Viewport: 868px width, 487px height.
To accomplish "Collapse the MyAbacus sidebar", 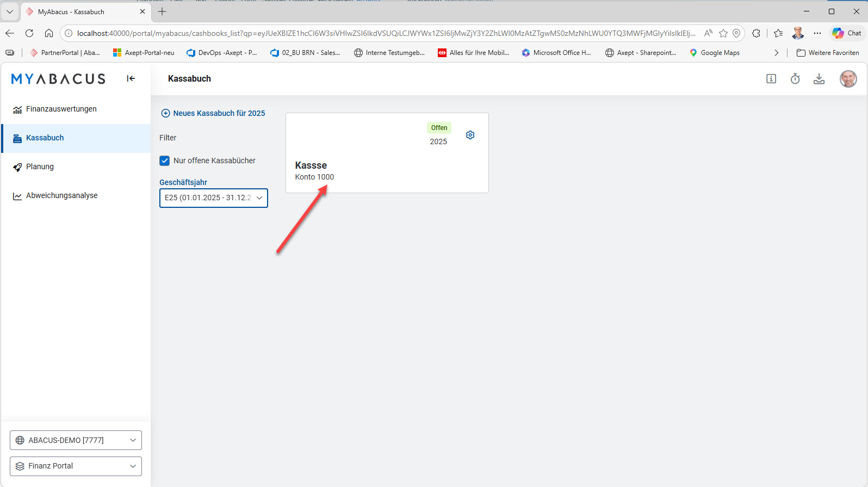I will (131, 78).
